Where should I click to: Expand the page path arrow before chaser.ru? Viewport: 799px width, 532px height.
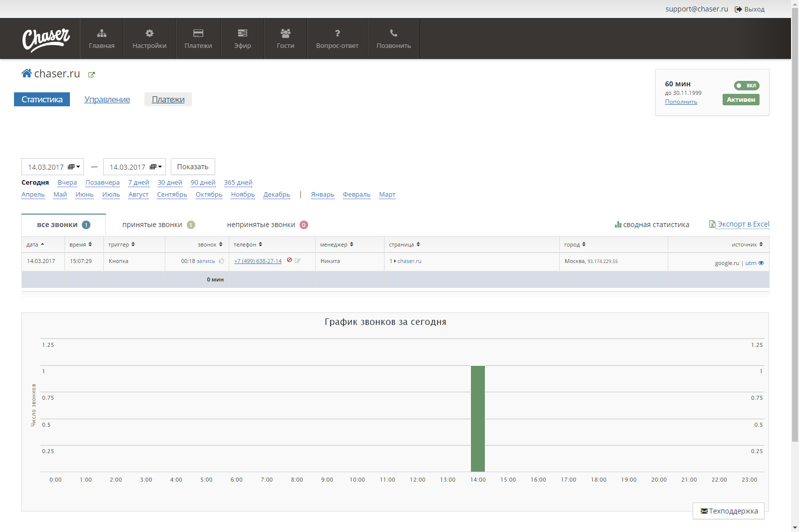pyautogui.click(x=395, y=261)
